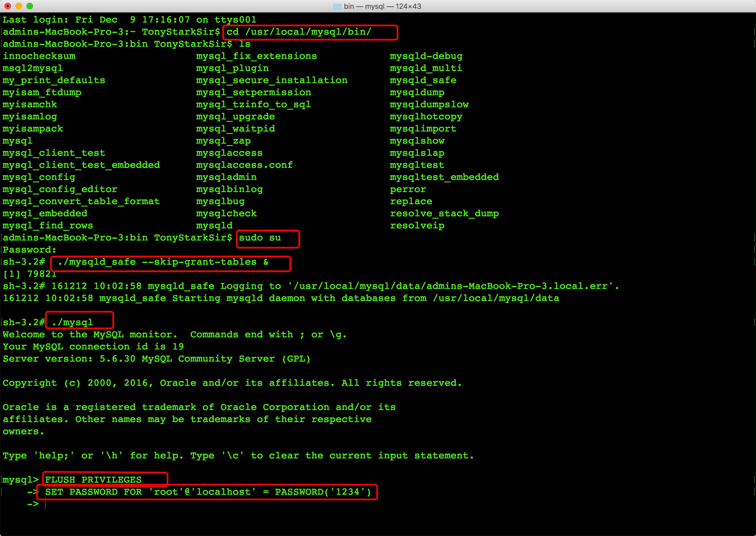This screenshot has width=756, height=536.
Task: Click the 'SET PASSWORD FOR' statement line
Action: (208, 492)
